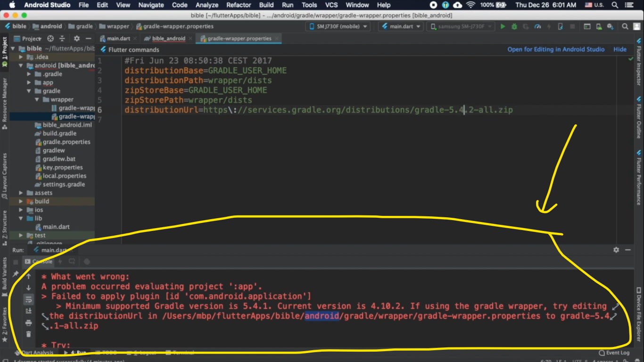Image resolution: width=644 pixels, height=362 pixels.
Task: Click gradle breadcrumb in navigation bar
Action: tap(81, 26)
